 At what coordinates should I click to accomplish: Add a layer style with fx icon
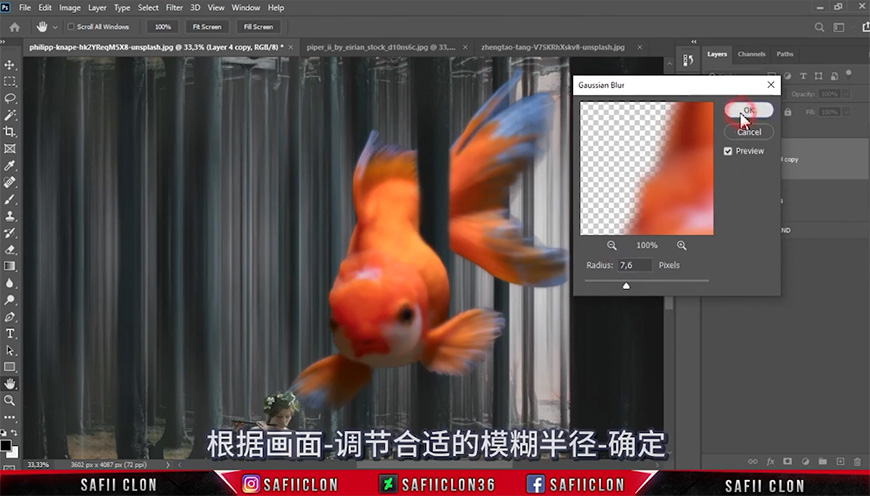click(x=770, y=461)
